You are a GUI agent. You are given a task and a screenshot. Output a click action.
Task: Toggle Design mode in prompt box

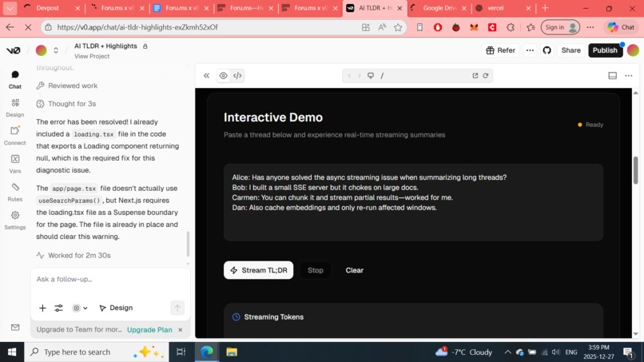point(116,308)
